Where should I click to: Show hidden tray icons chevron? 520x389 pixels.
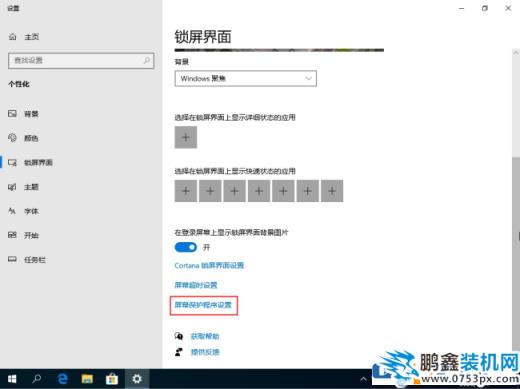364,379
